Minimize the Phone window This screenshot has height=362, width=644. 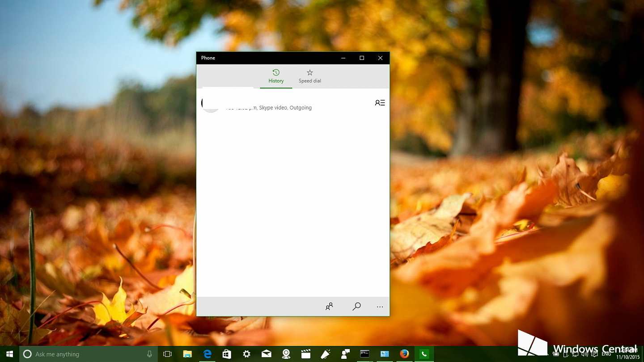(343, 58)
